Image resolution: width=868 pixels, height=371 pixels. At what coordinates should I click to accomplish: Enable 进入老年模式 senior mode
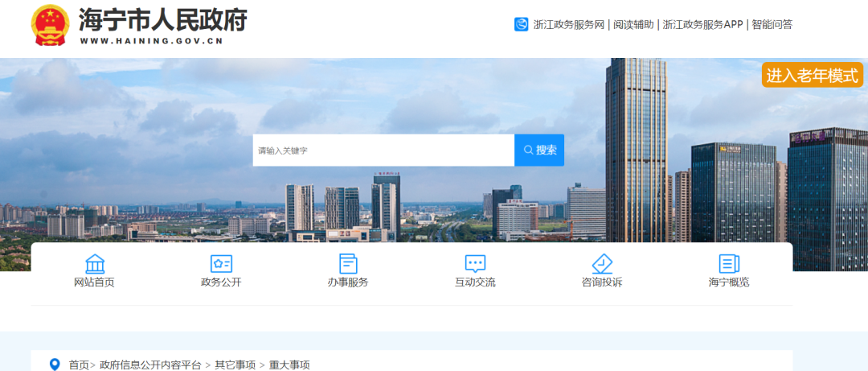(812, 76)
